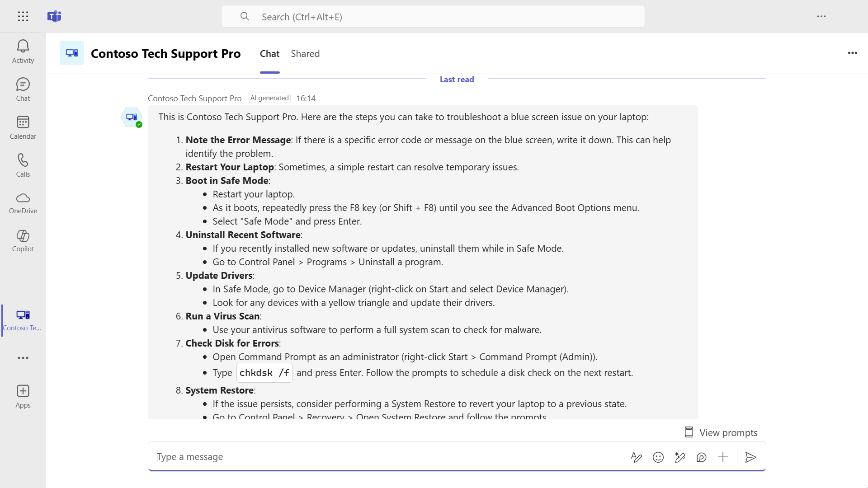Send the message with arrow icon
The height and width of the screenshot is (488, 868).
751,457
